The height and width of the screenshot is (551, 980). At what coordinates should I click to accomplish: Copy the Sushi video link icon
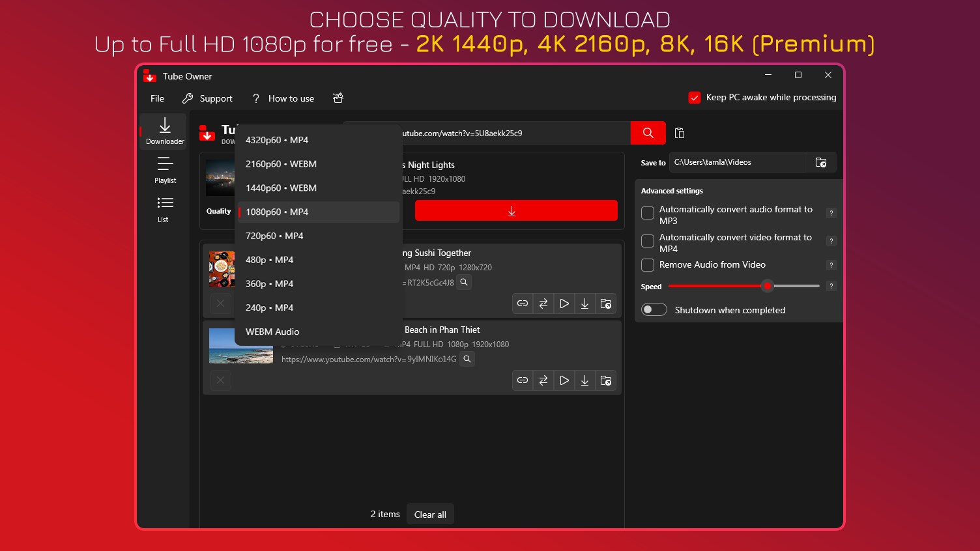pyautogui.click(x=522, y=304)
